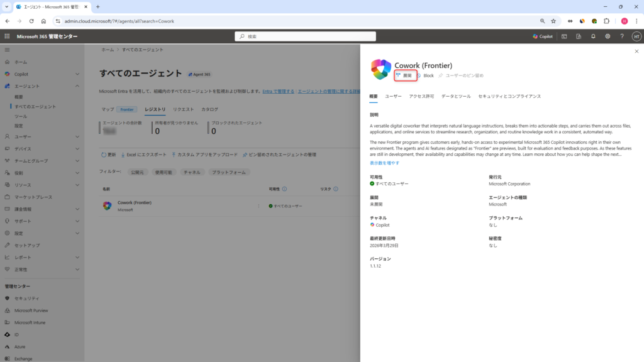Screen dimensions: 644x362
Task: Open the HT account avatar
Action: pyautogui.click(x=636, y=36)
